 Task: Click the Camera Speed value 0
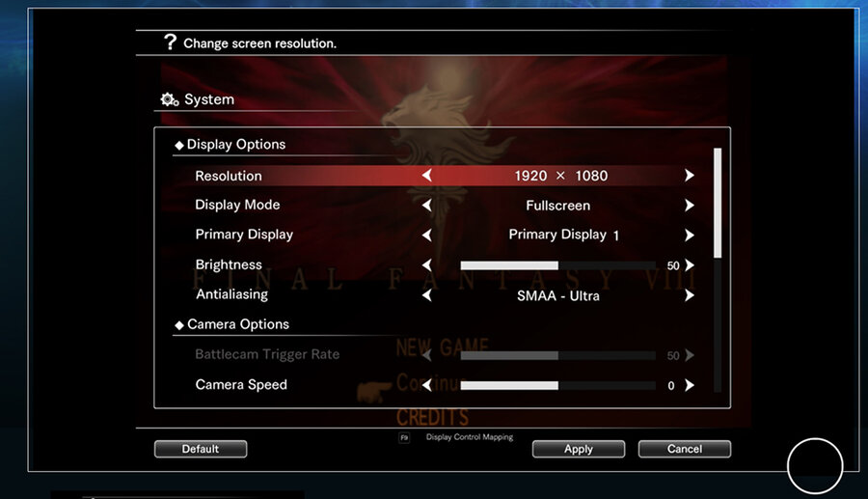[x=671, y=385]
